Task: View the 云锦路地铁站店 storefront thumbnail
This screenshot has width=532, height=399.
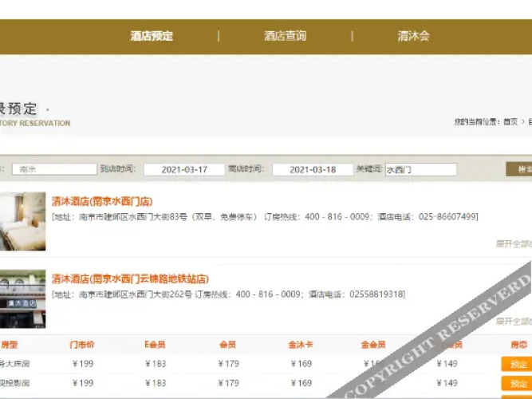Action: point(22,299)
